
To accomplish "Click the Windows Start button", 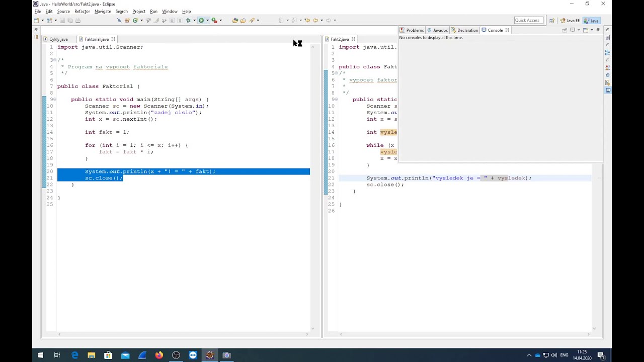I will [x=40, y=355].
